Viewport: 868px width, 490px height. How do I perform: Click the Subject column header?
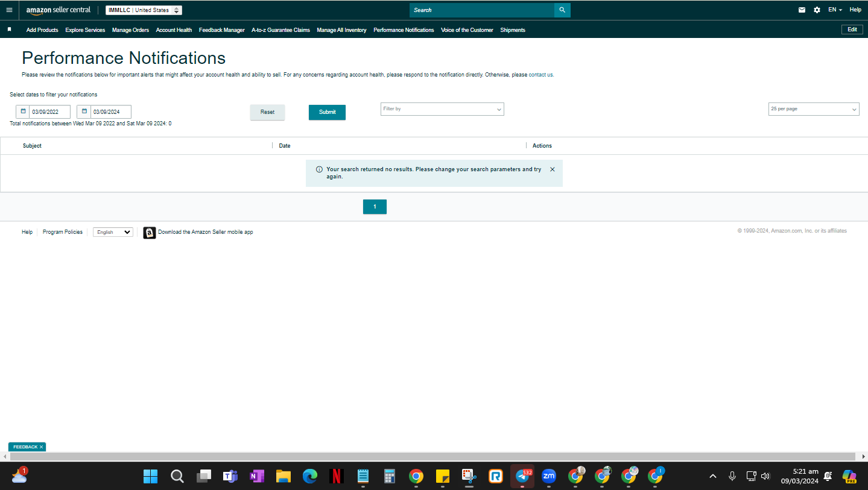(32, 146)
